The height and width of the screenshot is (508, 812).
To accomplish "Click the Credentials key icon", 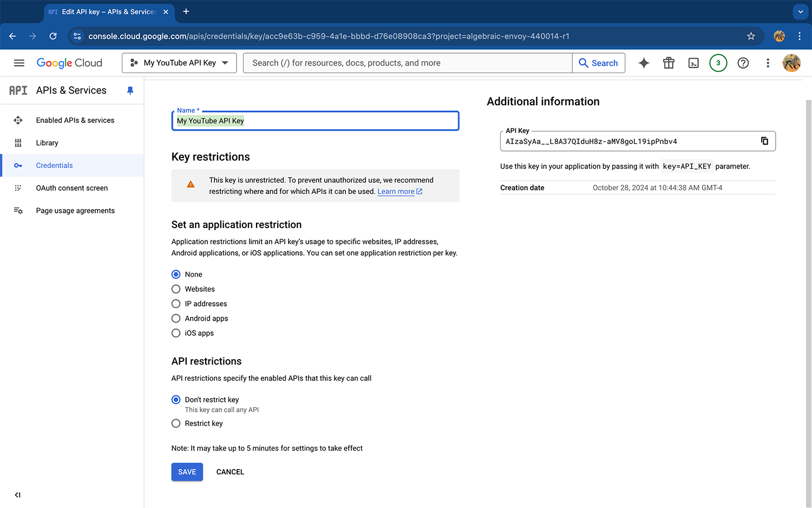I will [18, 165].
